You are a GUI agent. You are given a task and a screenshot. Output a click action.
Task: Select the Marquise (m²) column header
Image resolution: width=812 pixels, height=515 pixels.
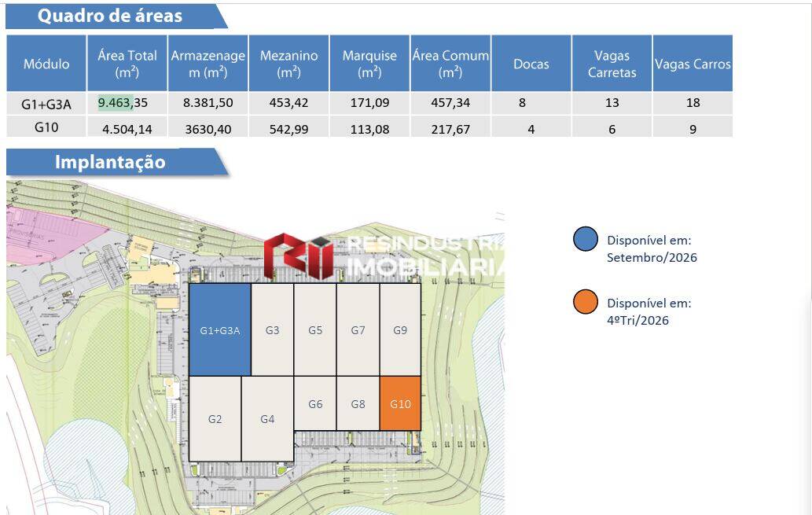pyautogui.click(x=369, y=63)
